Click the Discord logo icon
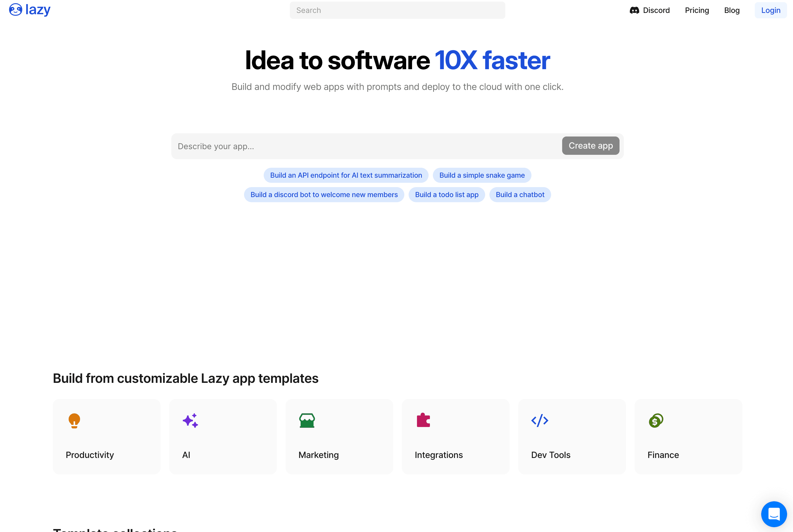The image size is (793, 532). point(634,10)
